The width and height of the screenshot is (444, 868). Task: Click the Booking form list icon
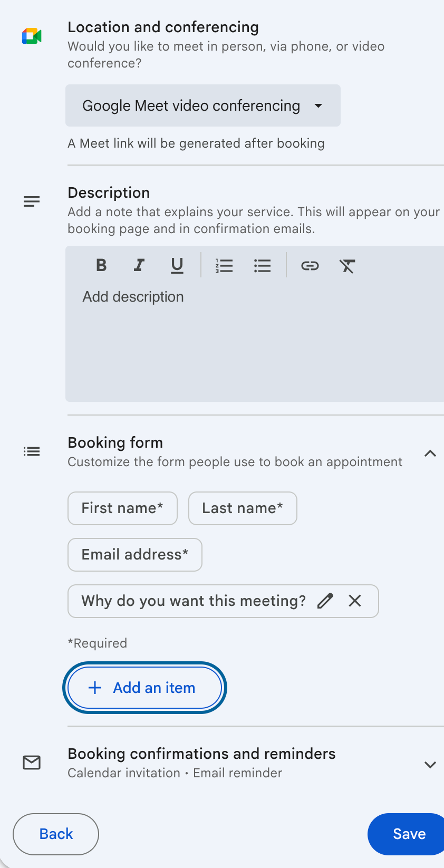click(x=31, y=451)
